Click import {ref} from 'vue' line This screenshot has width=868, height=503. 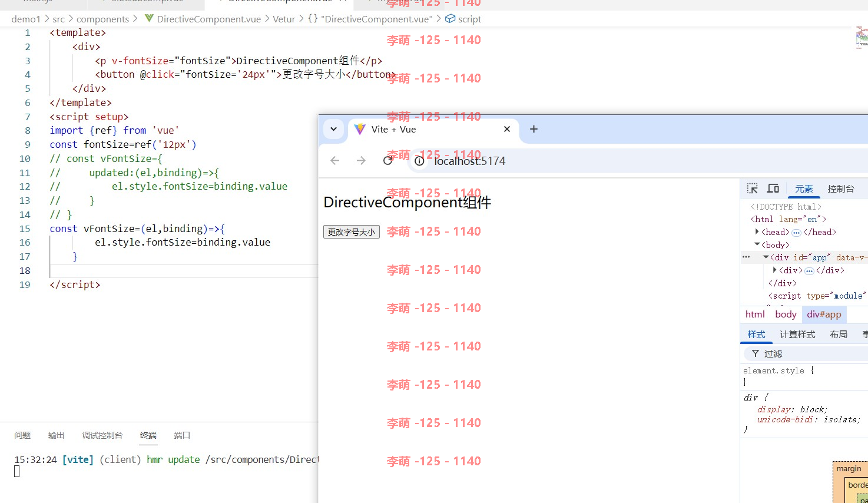click(x=114, y=131)
